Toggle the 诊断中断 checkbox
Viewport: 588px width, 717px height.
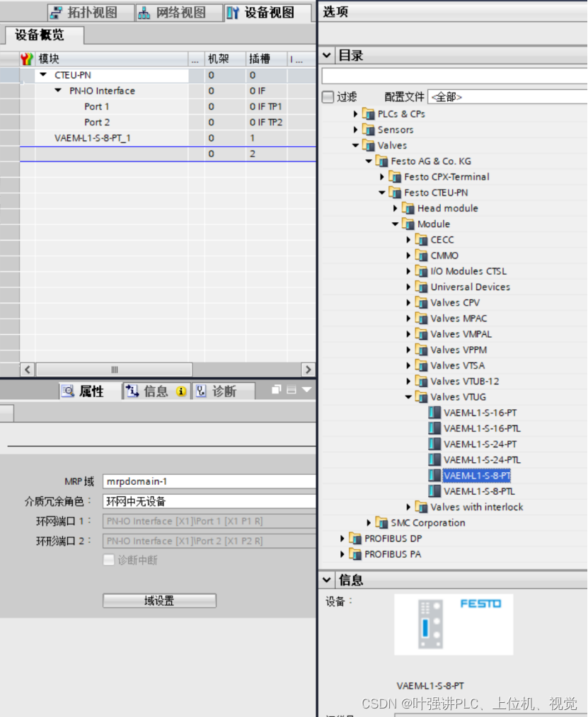click(x=109, y=560)
